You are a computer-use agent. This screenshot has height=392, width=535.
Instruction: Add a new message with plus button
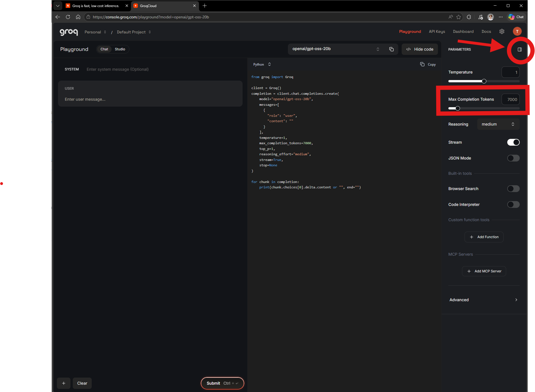pyautogui.click(x=64, y=383)
